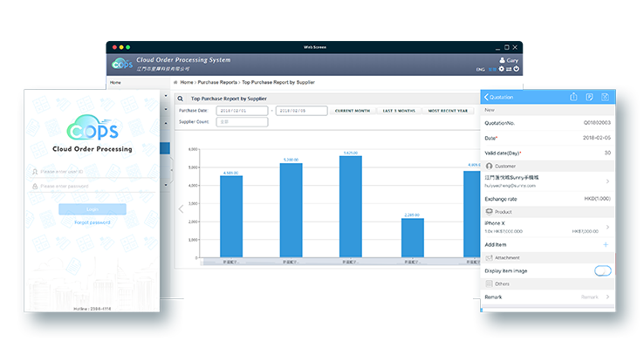This screenshot has width=644, height=348.
Task: Tap the rightmost document icon in Quotation header
Action: pos(605,97)
